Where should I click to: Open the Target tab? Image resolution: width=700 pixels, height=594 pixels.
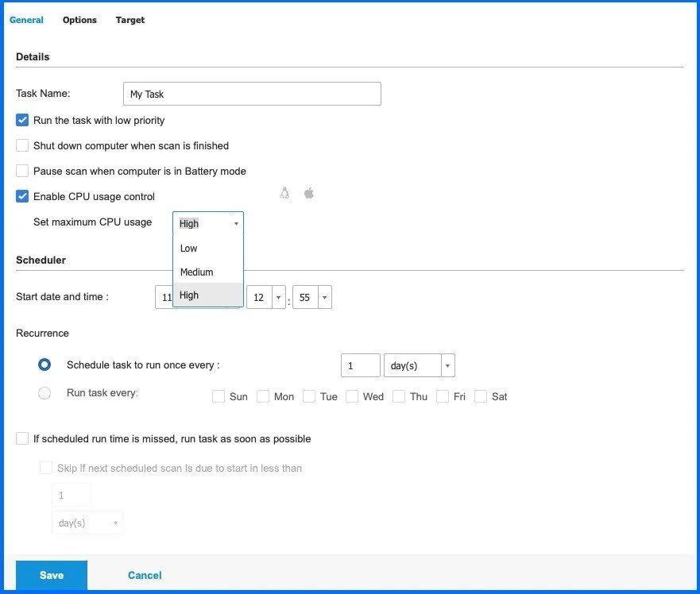pos(130,20)
